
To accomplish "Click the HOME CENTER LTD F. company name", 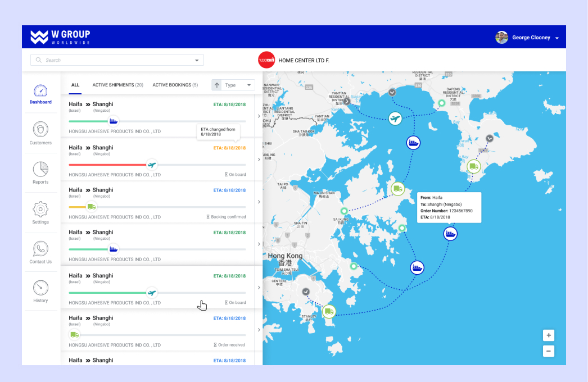I will pyautogui.click(x=304, y=60).
